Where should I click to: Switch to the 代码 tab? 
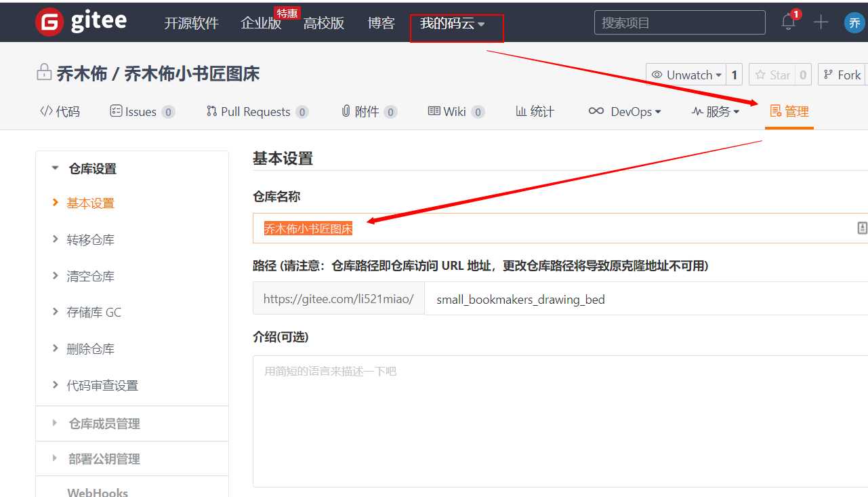pos(60,112)
